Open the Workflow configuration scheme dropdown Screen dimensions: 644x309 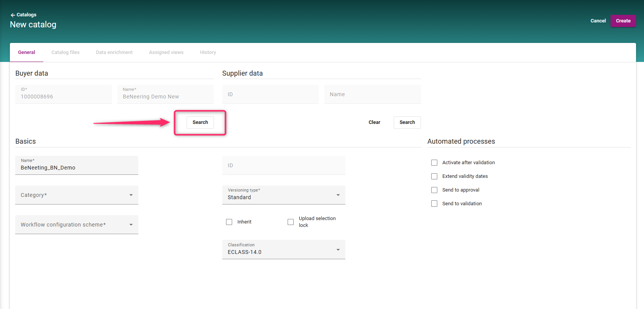[x=77, y=225]
